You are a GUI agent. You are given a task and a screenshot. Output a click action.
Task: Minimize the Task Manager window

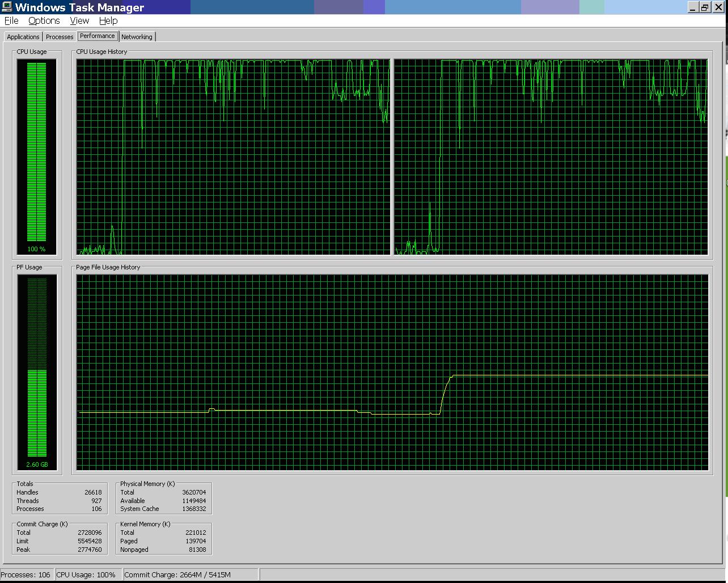(x=693, y=7)
